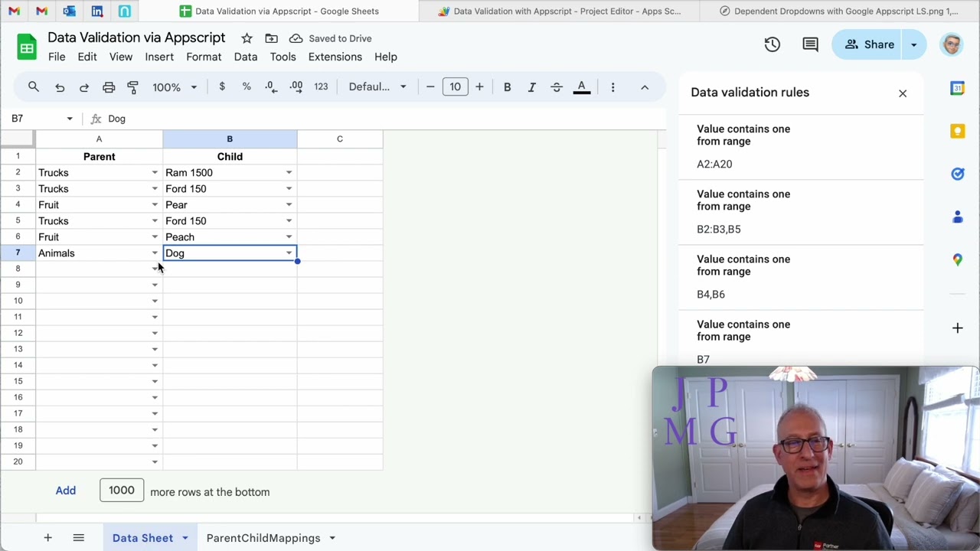Screen dimensions: 980x551
Task: Star this spreadsheet
Action: [x=247, y=38]
